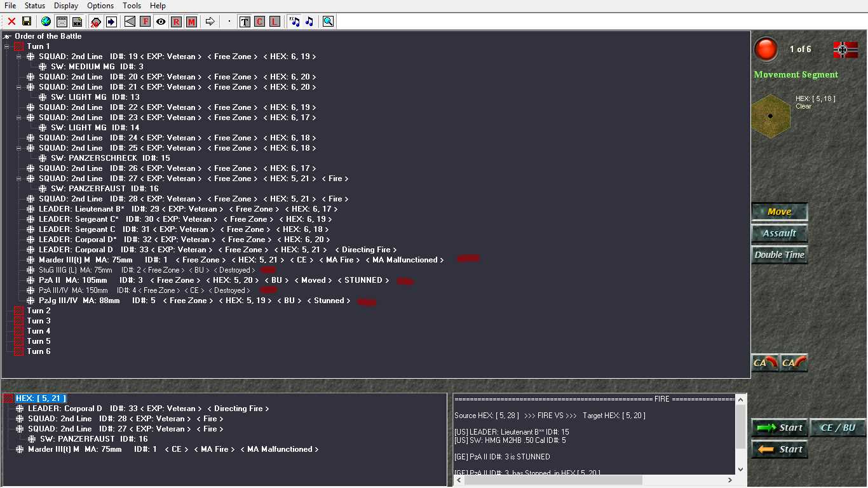Collapse the SQUAD ID# 19 node
The image size is (868, 488).
click(x=18, y=57)
